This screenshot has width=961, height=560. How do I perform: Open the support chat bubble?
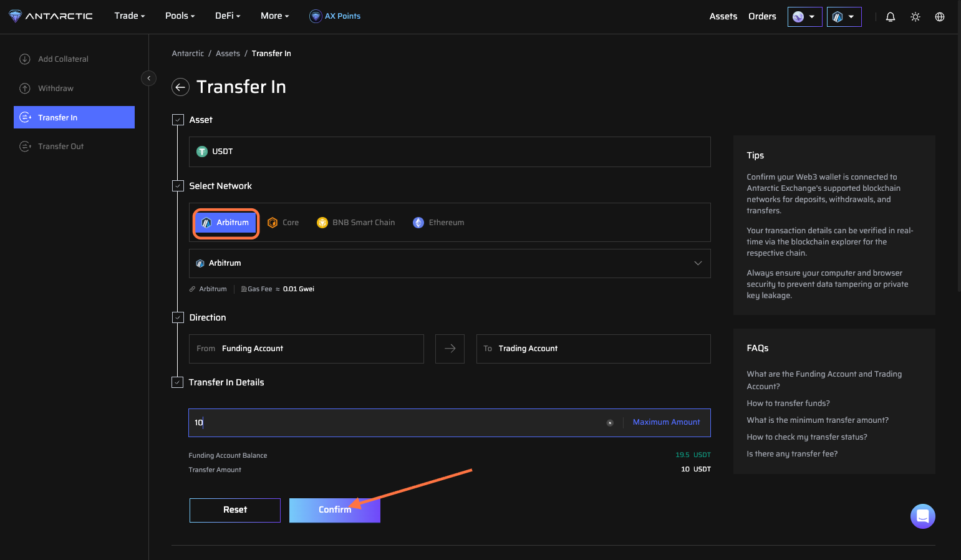coord(923,516)
